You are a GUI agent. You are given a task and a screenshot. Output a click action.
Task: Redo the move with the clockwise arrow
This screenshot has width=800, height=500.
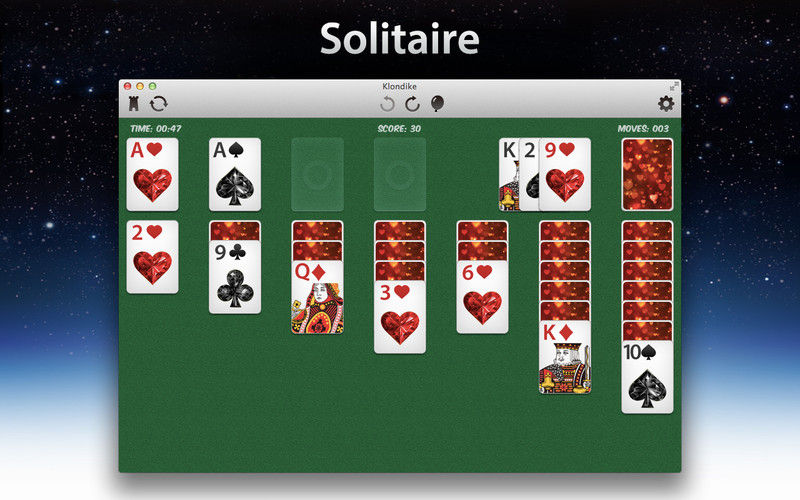tap(412, 104)
